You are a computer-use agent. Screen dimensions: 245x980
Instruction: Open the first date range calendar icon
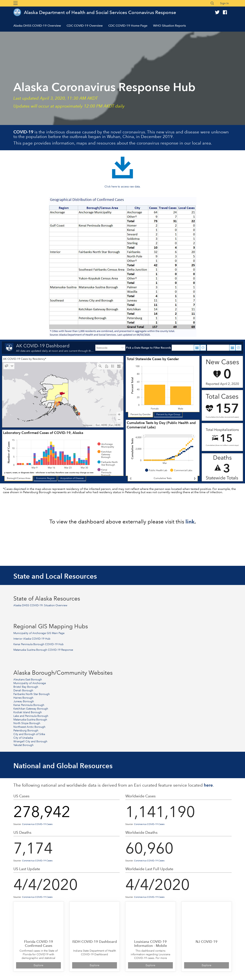[x=197, y=348]
